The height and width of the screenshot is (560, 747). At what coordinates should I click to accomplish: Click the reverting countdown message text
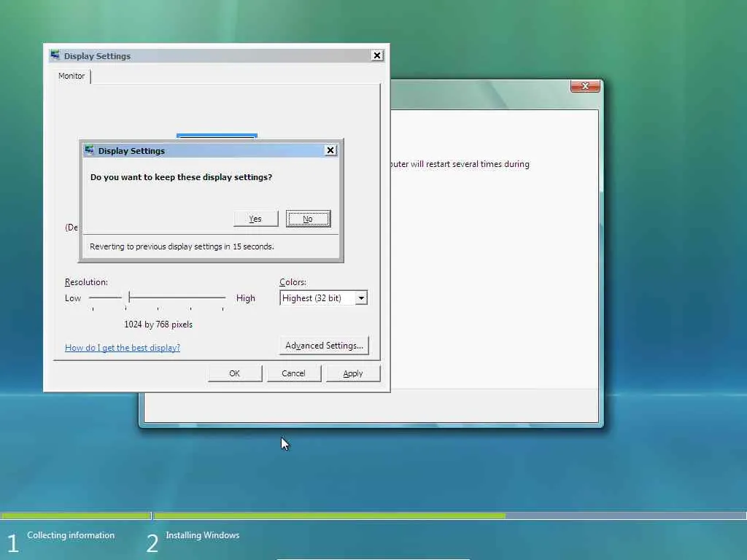[x=182, y=246]
